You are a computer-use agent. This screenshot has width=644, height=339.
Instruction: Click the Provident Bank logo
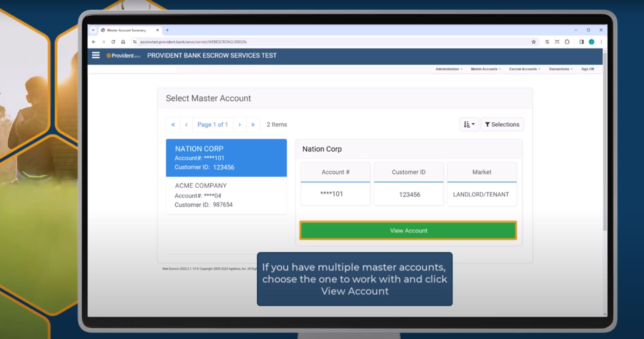(x=123, y=56)
